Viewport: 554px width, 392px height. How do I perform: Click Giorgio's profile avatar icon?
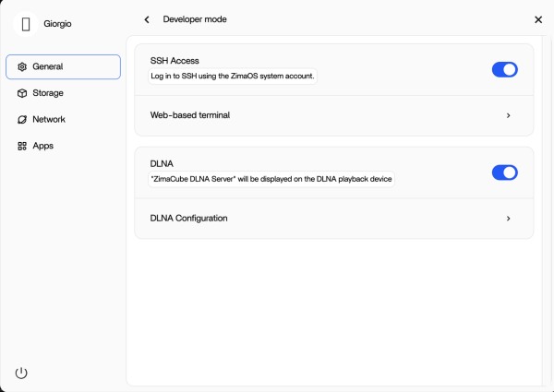(x=26, y=24)
